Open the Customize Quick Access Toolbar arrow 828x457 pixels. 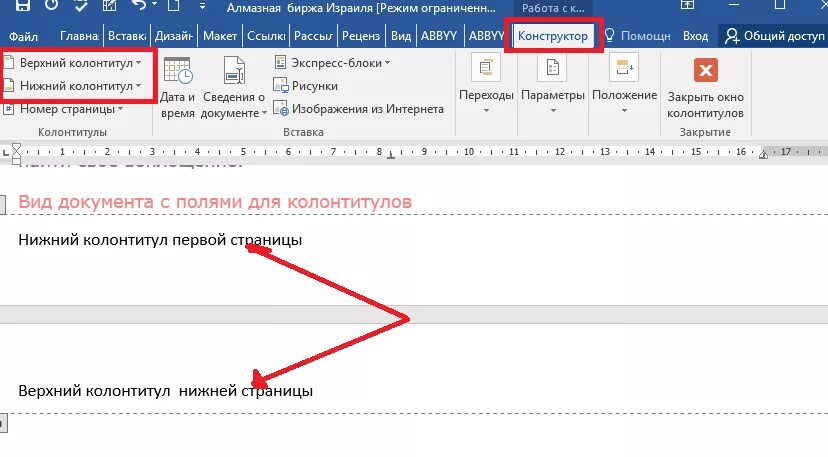pyautogui.click(x=202, y=6)
